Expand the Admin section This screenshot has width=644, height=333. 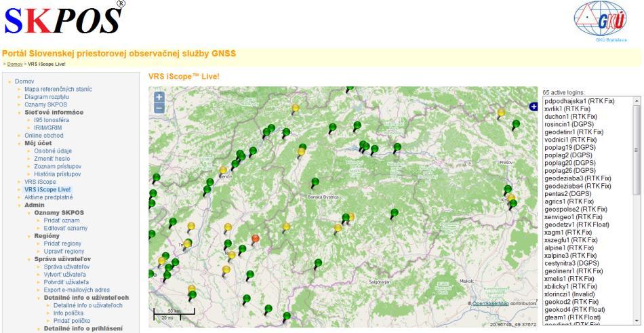(x=35, y=205)
